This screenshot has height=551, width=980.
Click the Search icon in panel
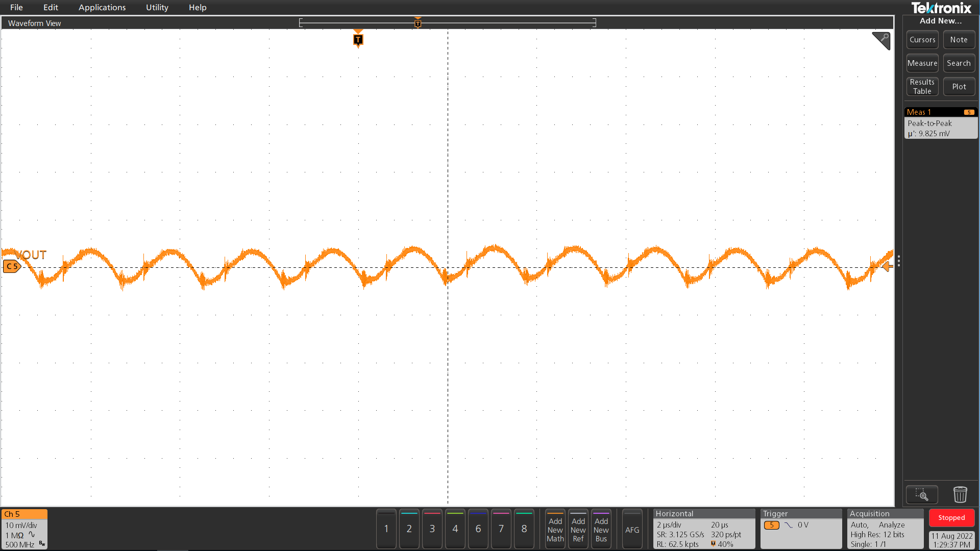959,63
